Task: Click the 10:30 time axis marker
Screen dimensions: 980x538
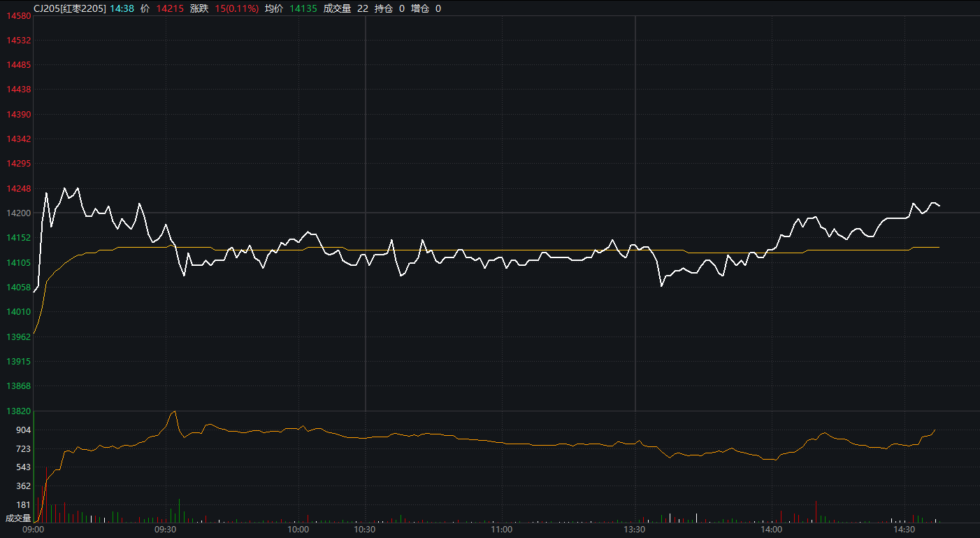Action: (365, 530)
